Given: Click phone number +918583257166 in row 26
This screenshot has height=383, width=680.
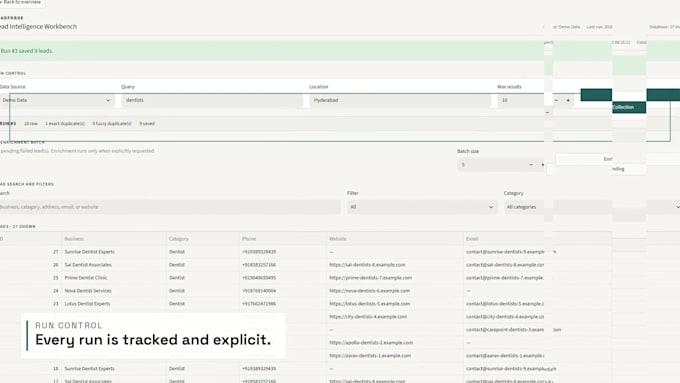Looking at the screenshot, I should [259, 265].
